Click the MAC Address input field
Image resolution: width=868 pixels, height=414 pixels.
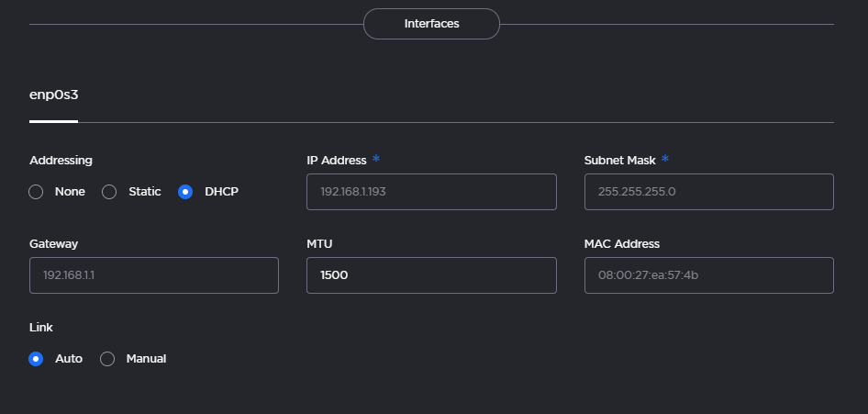708,275
